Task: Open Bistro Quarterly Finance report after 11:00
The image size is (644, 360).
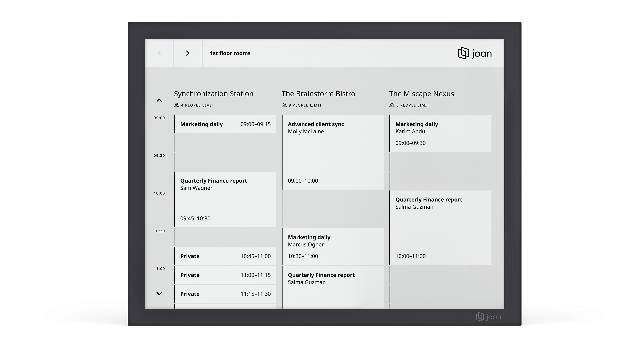Action: point(333,287)
